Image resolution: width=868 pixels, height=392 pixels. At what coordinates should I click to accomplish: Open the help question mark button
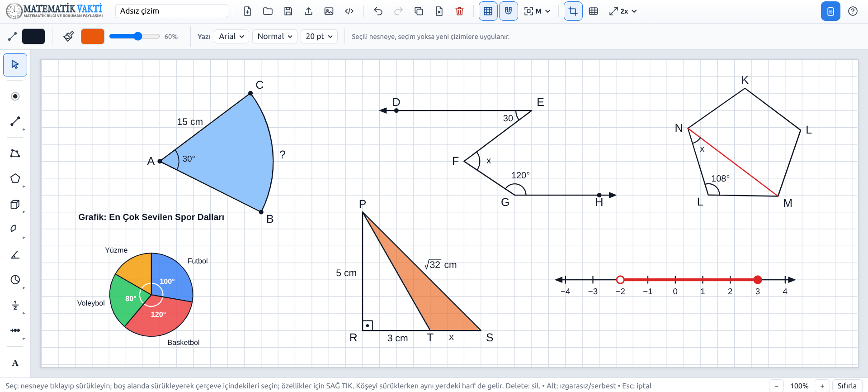(853, 11)
